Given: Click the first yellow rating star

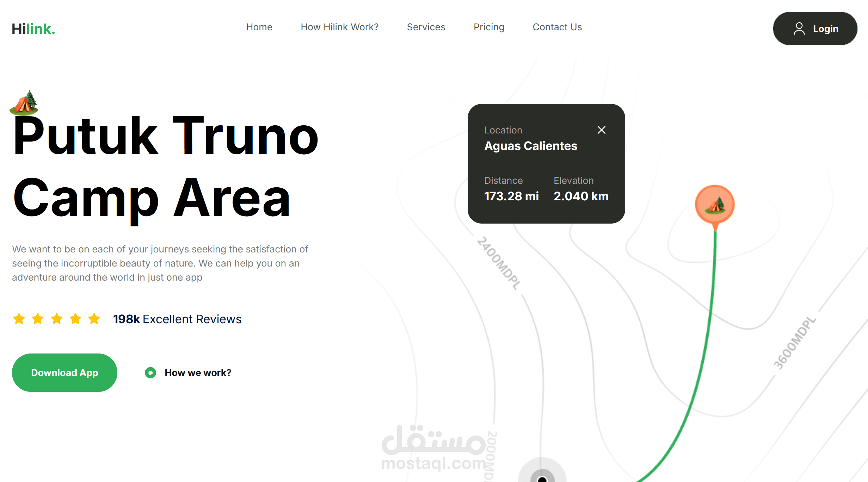Looking at the screenshot, I should (19, 319).
